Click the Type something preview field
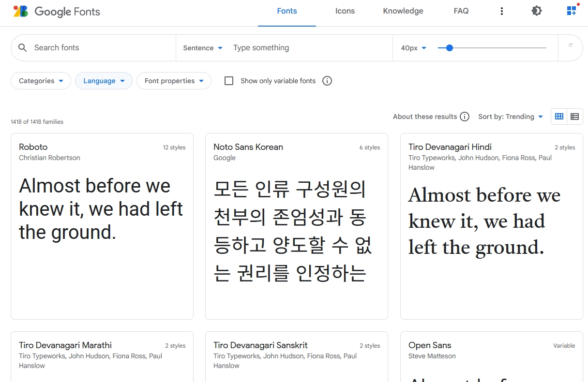The height and width of the screenshot is (382, 588). 310,47
